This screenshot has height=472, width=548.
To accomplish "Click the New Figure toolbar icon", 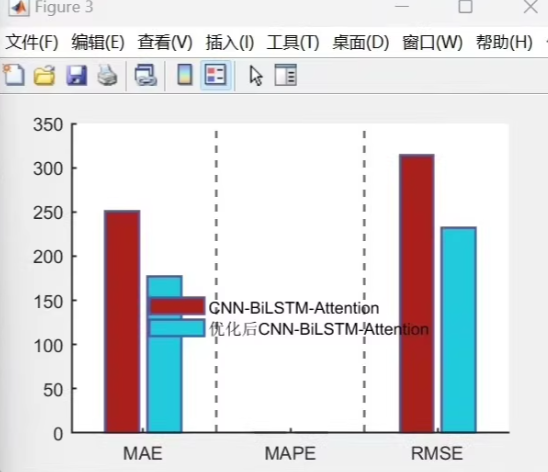I will tap(14, 75).
